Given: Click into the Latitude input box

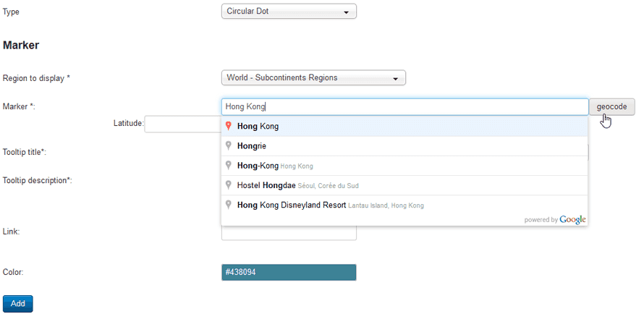Looking at the screenshot, I should coord(182,124).
